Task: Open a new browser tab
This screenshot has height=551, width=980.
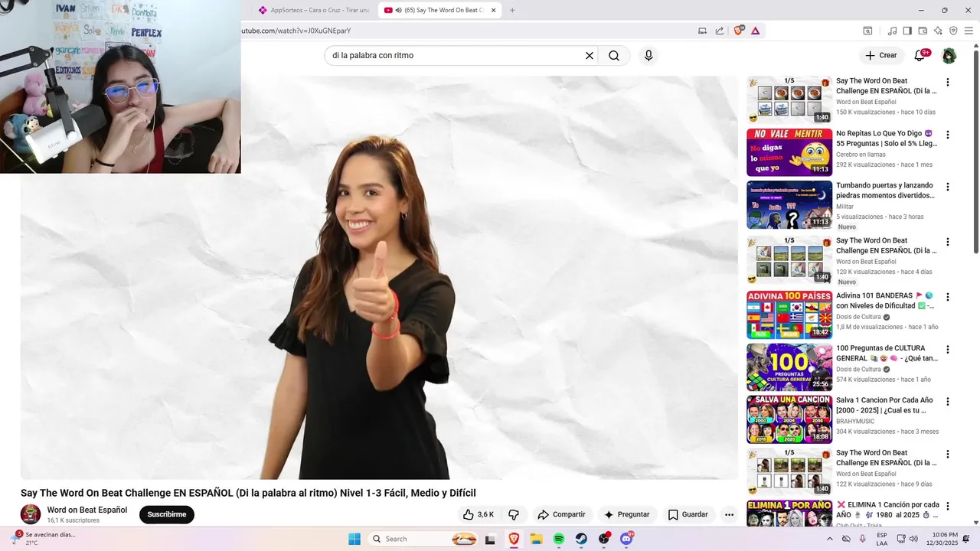Action: coord(512,10)
